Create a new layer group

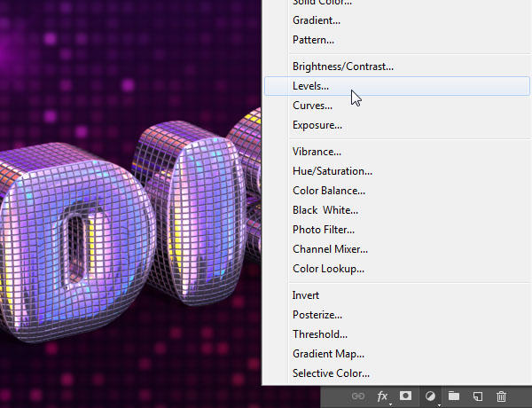454,396
